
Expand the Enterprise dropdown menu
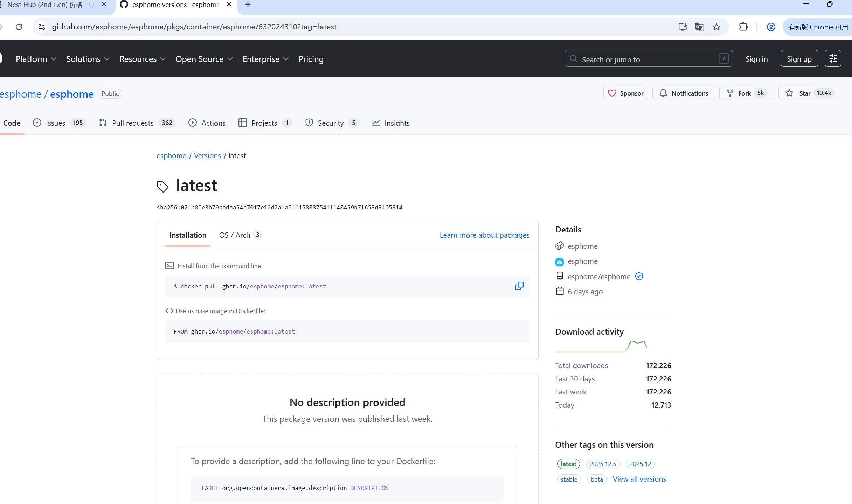(265, 59)
